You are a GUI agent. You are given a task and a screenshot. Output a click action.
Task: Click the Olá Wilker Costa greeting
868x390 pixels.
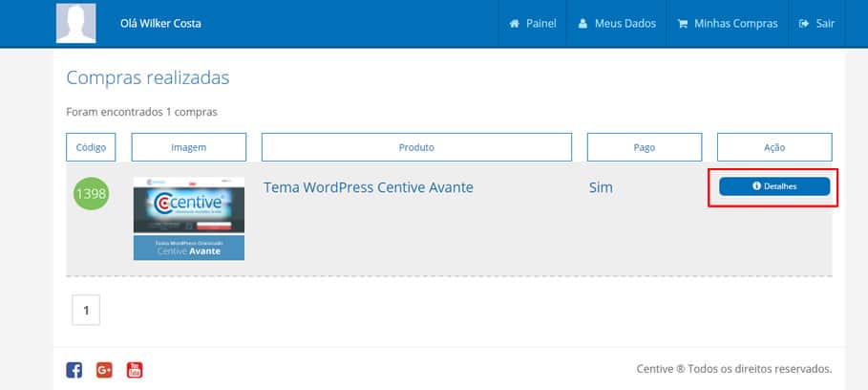[x=160, y=24]
